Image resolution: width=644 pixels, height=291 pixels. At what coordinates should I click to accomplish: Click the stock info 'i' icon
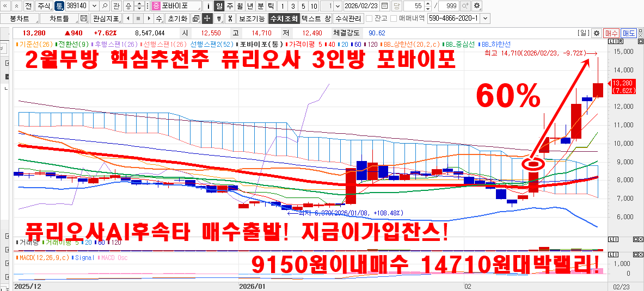209,6
